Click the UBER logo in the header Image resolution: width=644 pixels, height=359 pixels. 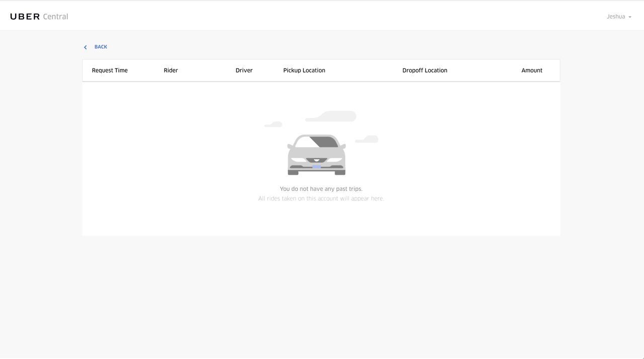[x=25, y=17]
